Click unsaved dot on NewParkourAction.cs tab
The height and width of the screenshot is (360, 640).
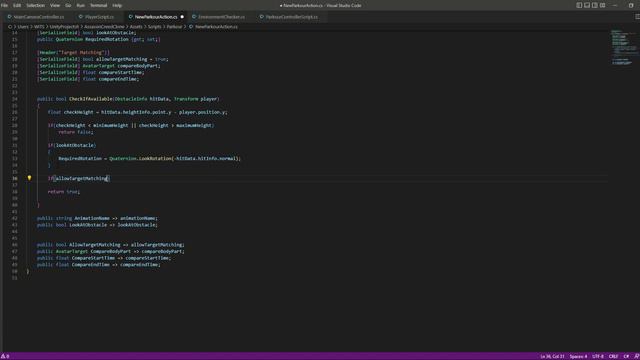pos(182,17)
